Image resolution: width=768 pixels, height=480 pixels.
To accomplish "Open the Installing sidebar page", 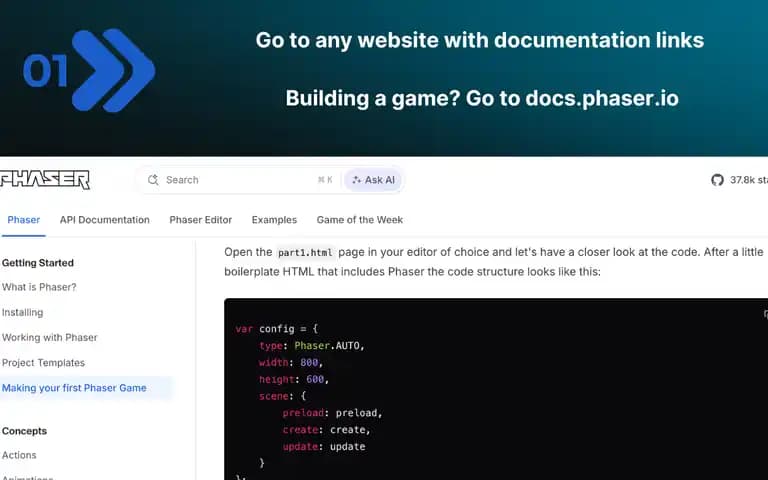I will 23,312.
